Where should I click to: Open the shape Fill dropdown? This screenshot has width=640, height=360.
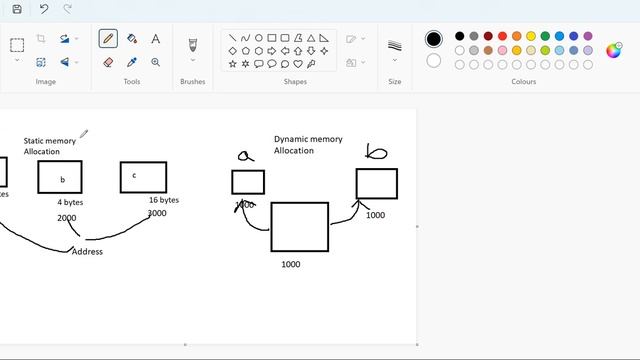click(x=356, y=62)
